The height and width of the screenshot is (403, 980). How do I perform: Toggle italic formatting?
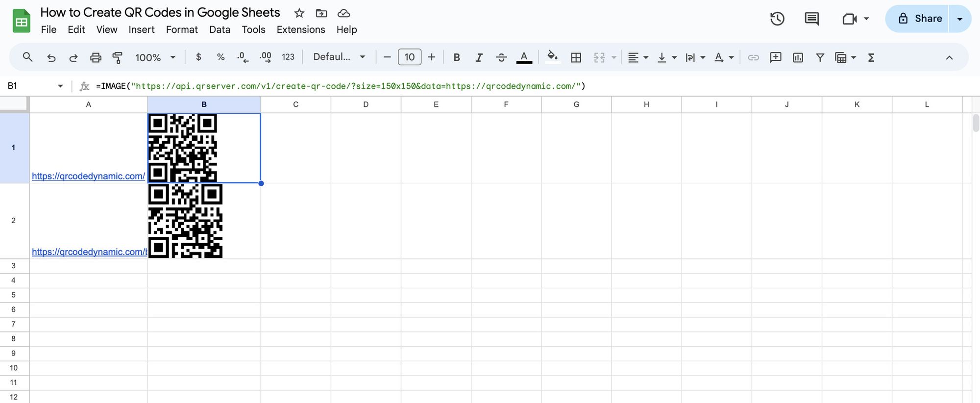click(x=479, y=57)
